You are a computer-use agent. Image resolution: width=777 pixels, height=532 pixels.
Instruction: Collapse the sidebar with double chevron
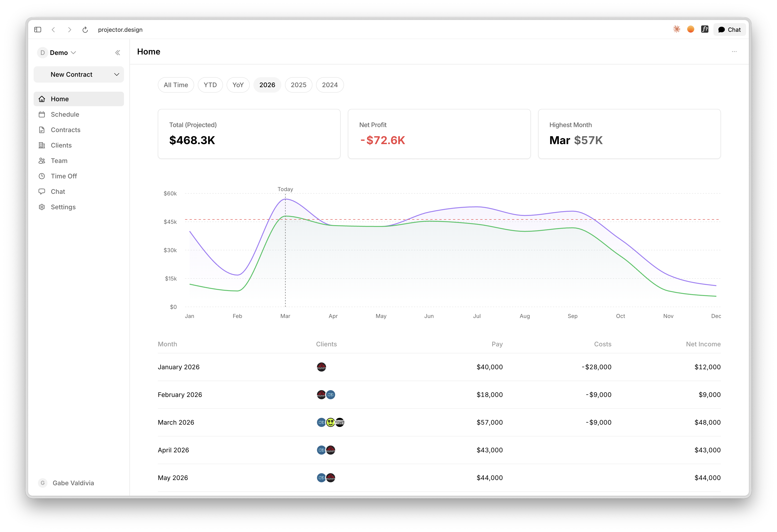pos(118,53)
